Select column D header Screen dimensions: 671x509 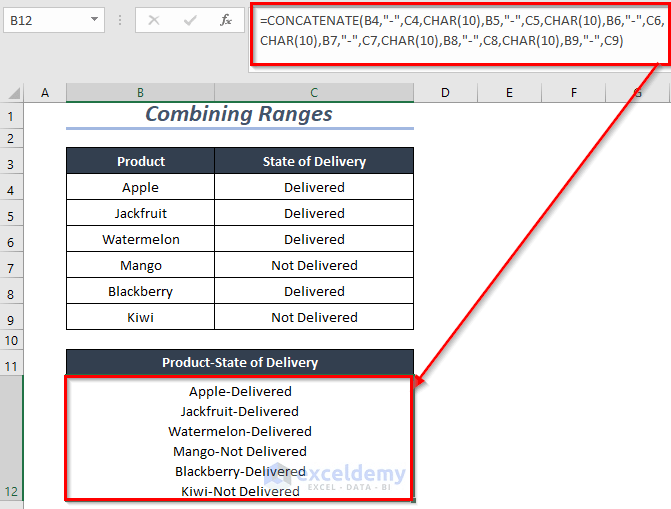pos(445,92)
